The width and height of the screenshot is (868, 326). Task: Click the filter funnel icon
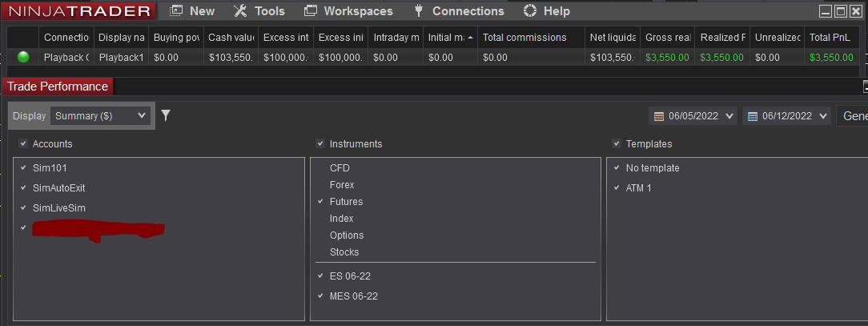pyautogui.click(x=166, y=115)
